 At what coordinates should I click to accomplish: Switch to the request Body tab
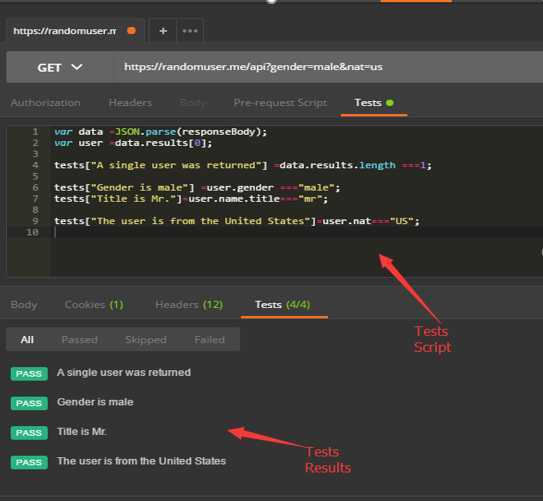(x=193, y=103)
